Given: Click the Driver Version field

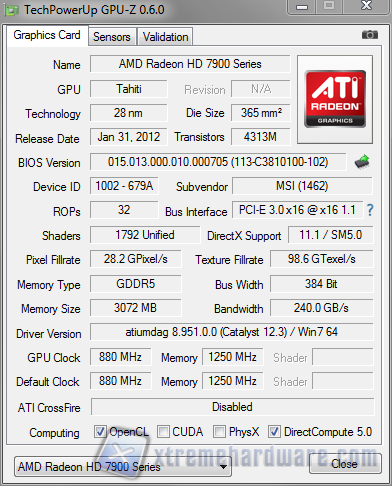Looking at the screenshot, I should 232,332.
